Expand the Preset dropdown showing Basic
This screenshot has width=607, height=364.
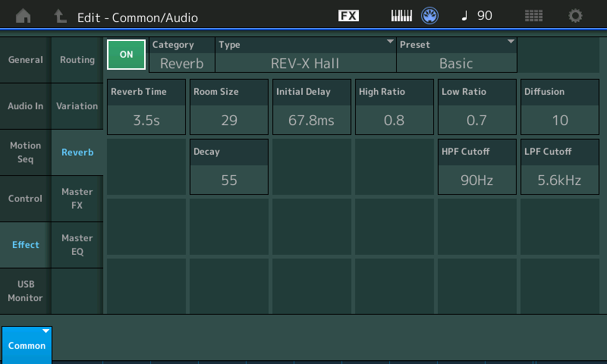(457, 55)
